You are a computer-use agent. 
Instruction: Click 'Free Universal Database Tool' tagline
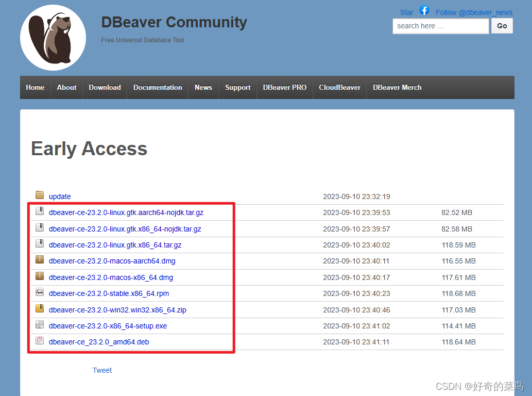pos(143,40)
